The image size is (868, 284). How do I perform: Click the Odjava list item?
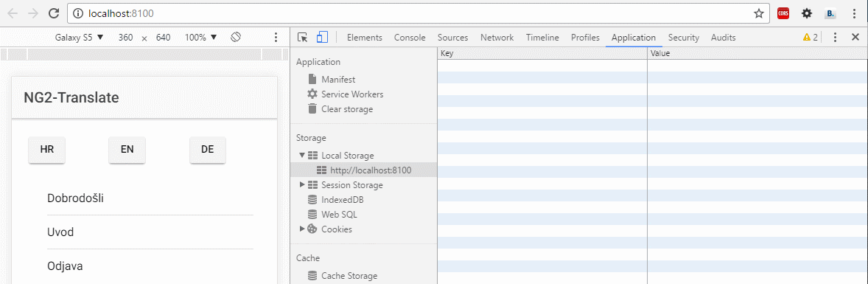(150, 266)
